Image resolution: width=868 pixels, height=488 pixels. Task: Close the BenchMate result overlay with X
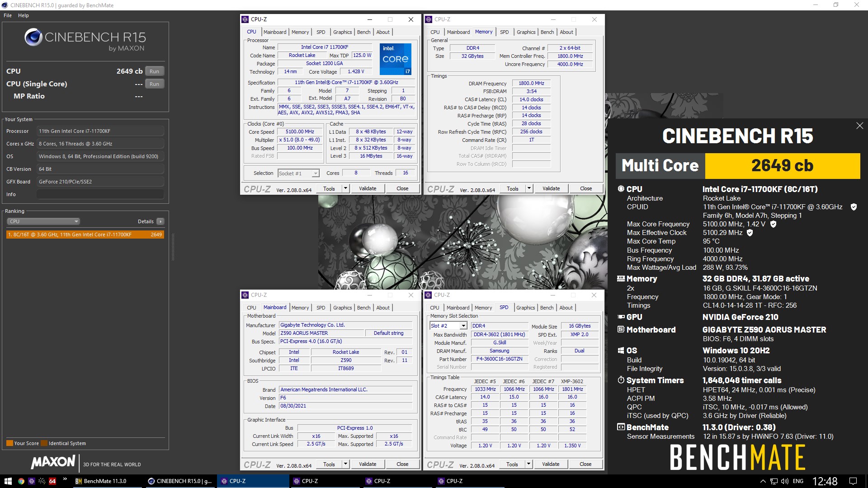(859, 126)
